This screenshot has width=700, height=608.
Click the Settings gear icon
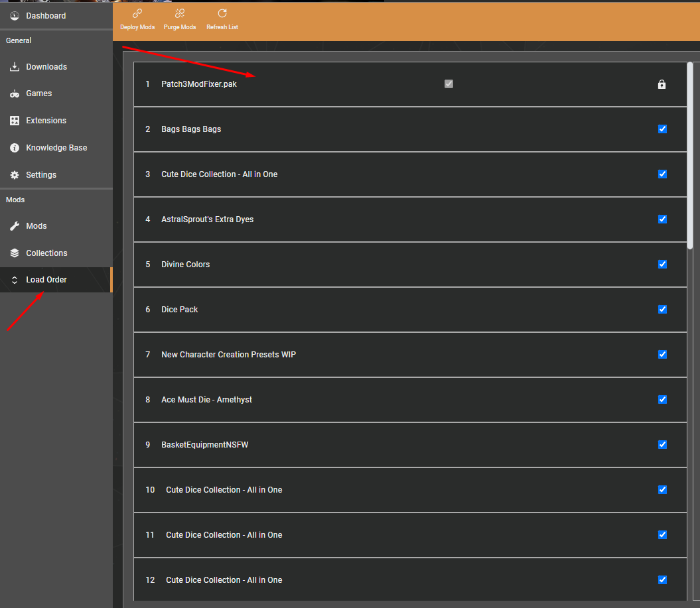[x=15, y=175]
